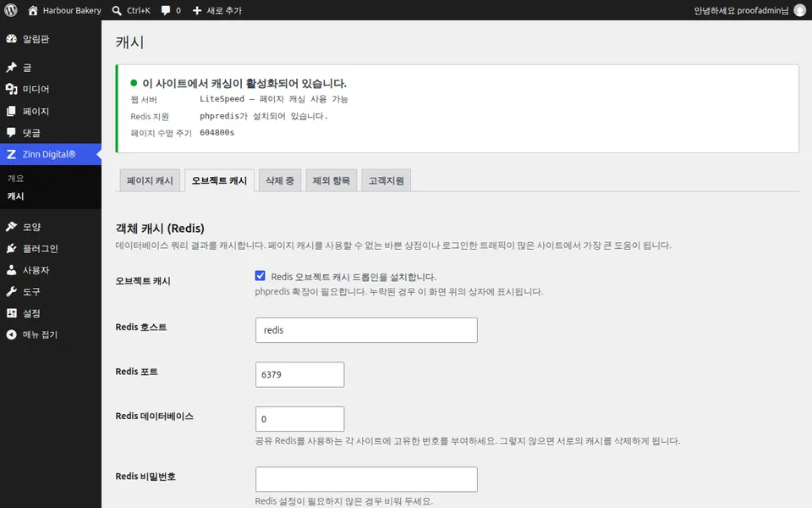Go to 알림판 in the sidebar
Screen dimensions: 812x508
(x=36, y=39)
